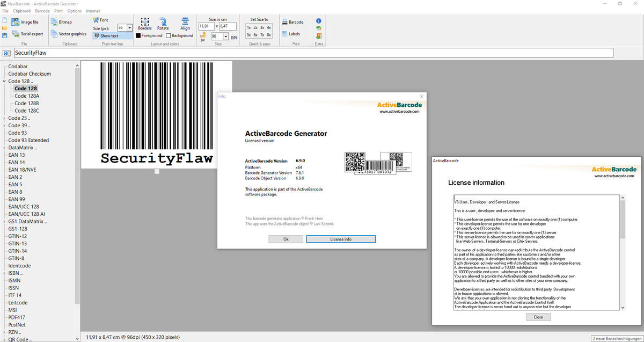The width and height of the screenshot is (644, 342).
Task: Click the Rotate barcode tool
Action: click(x=163, y=24)
